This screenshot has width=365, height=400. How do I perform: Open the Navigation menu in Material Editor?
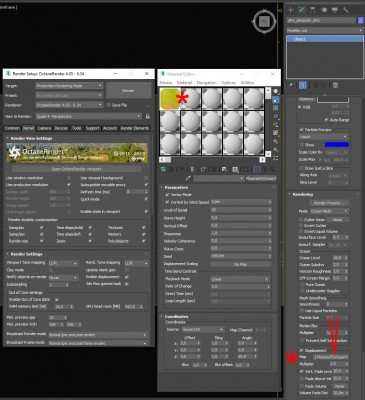pos(206,82)
